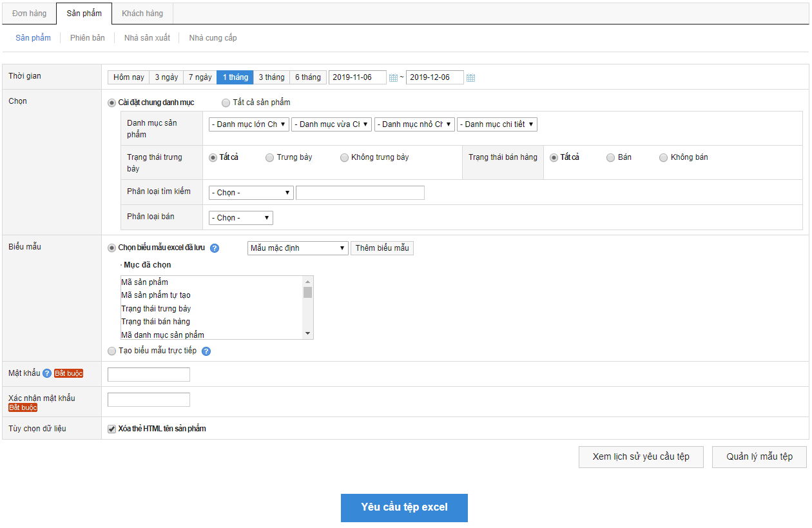Viewport: 812px width, 528px height.
Task: Click help icon beside saved excel template
Action: [x=215, y=248]
